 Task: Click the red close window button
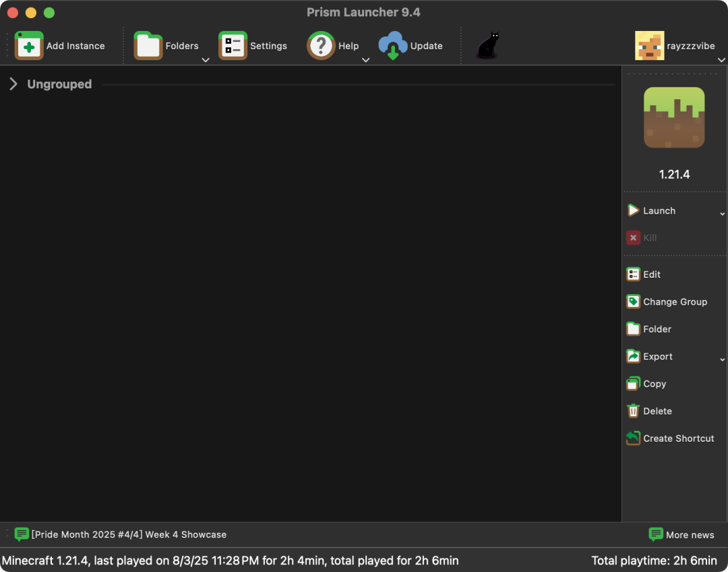coord(13,13)
